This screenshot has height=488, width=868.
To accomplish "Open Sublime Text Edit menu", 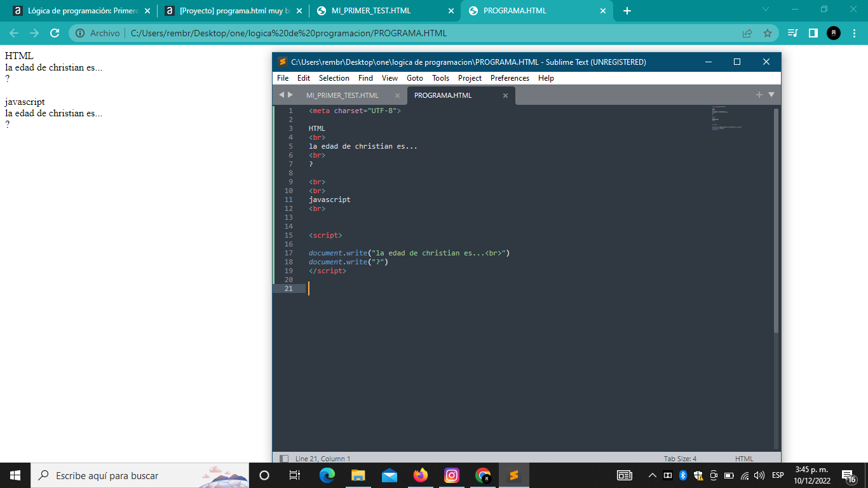I will click(x=304, y=78).
